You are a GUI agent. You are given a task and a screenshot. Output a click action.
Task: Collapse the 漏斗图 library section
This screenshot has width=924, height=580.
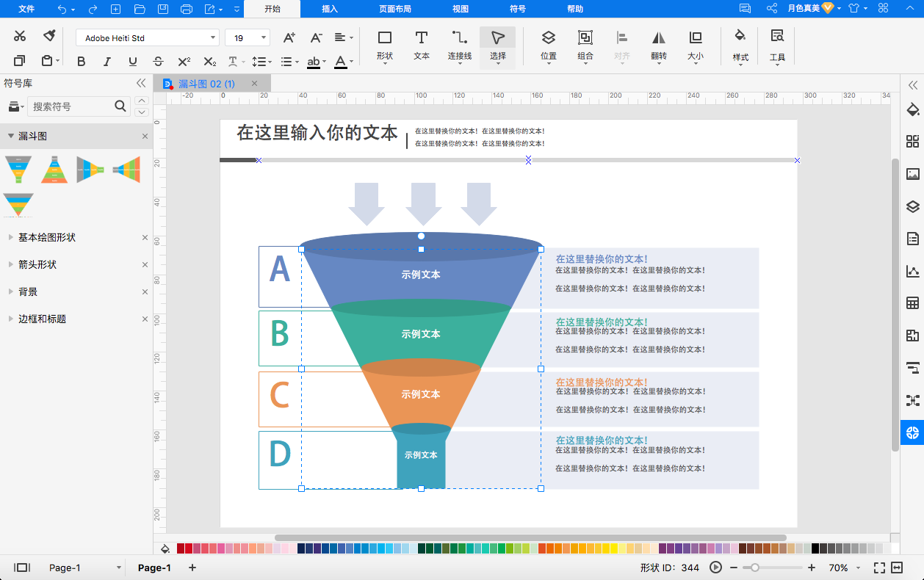(x=11, y=137)
